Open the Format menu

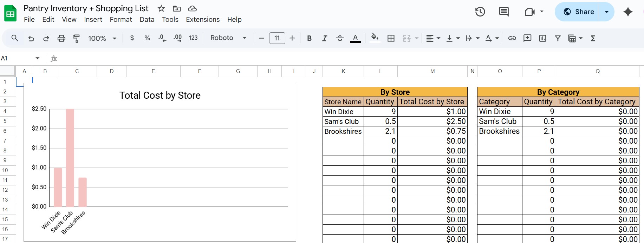[x=121, y=20]
